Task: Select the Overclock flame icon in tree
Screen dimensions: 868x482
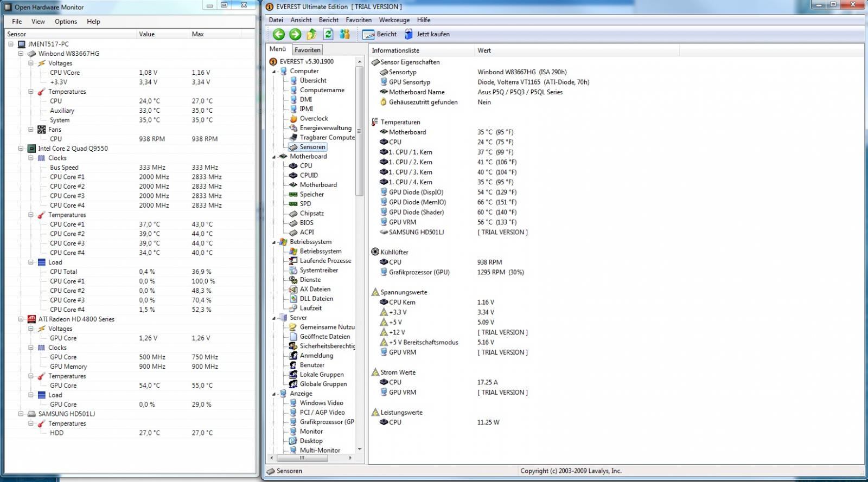Action: point(293,119)
